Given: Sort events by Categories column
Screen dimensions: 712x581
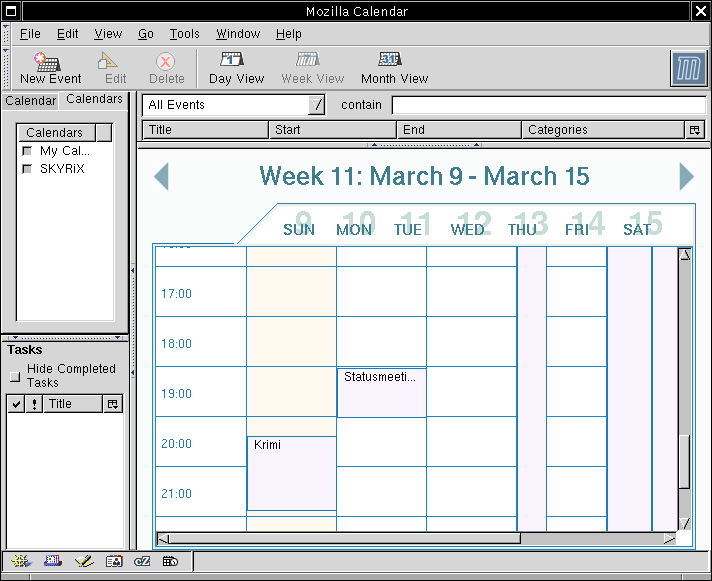Looking at the screenshot, I should (x=603, y=130).
